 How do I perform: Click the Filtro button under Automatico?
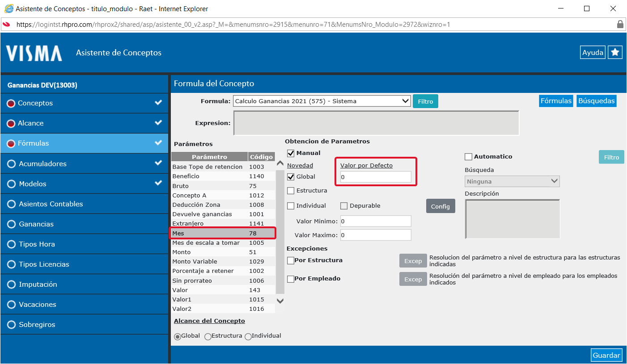(x=611, y=157)
